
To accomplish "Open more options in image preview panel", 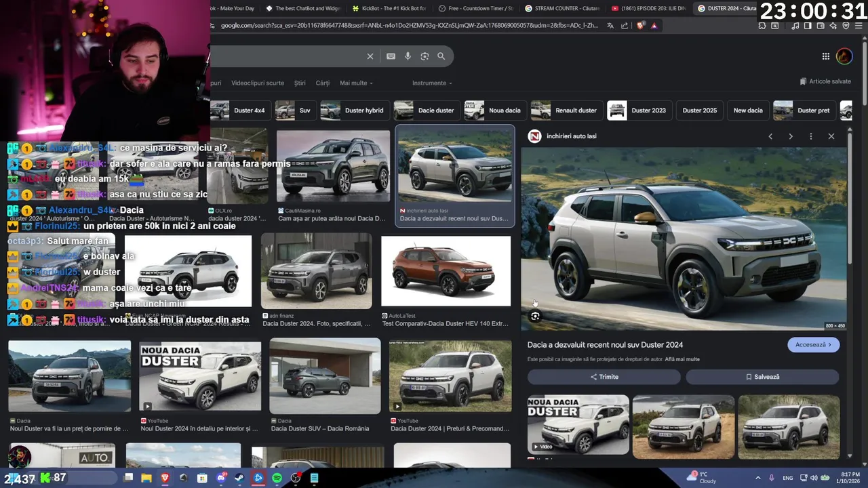I will (x=811, y=136).
